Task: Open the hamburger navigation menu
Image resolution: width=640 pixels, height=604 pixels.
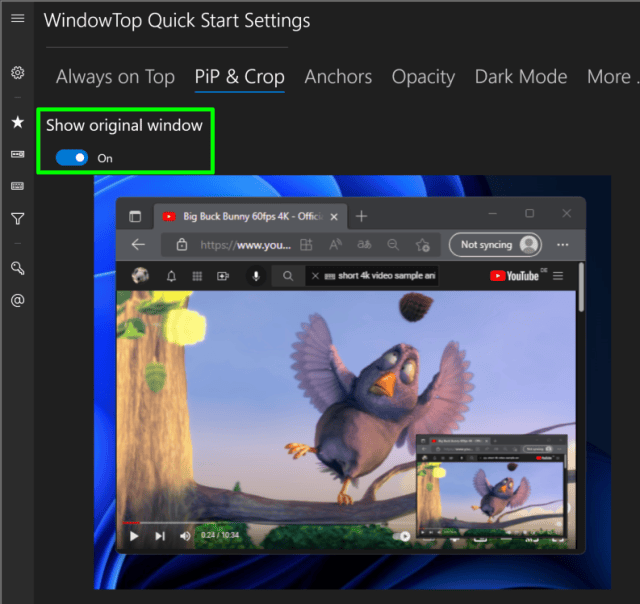Action: [18, 19]
